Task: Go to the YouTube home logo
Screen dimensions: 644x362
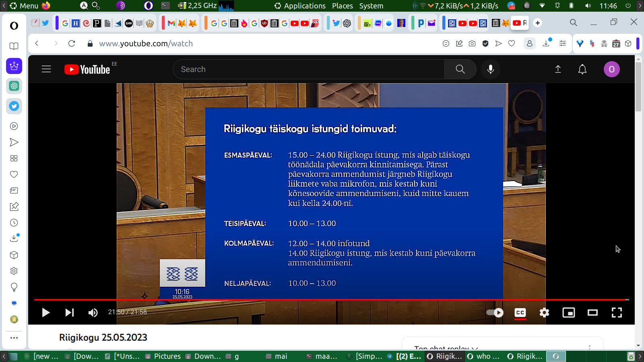Action: [x=87, y=69]
